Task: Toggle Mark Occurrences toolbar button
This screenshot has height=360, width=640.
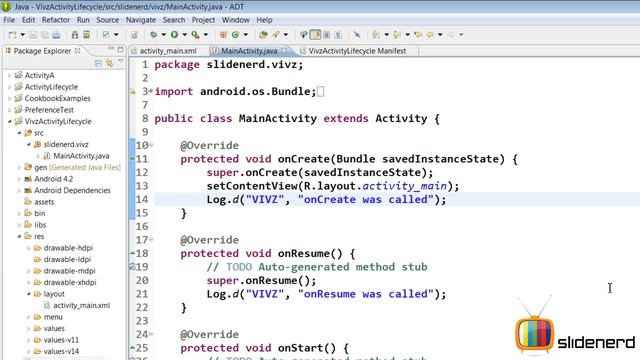Action: coord(315,35)
